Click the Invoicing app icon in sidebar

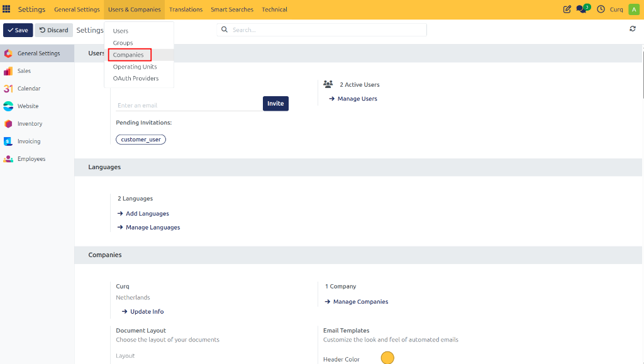click(8, 141)
